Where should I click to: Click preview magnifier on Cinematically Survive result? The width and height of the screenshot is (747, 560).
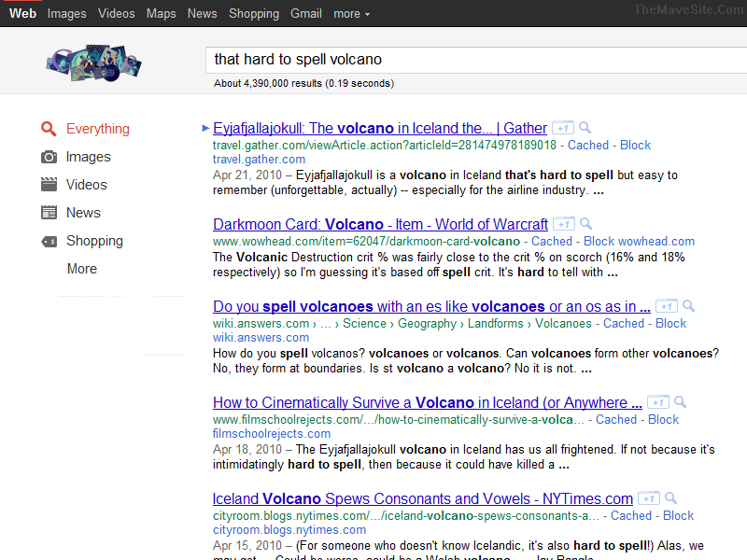681,402
